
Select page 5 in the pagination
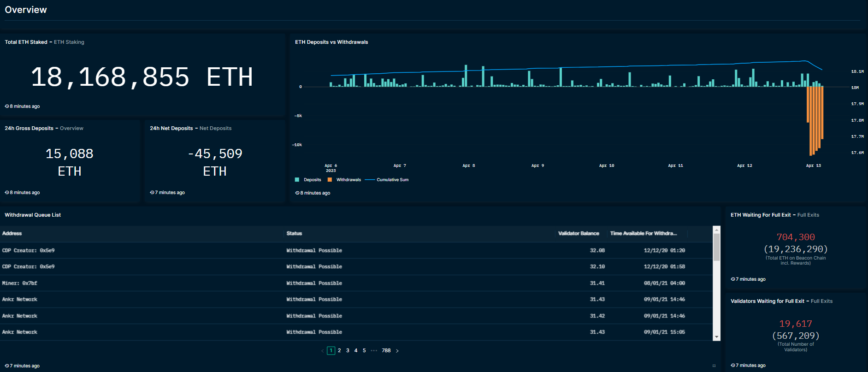tap(364, 351)
